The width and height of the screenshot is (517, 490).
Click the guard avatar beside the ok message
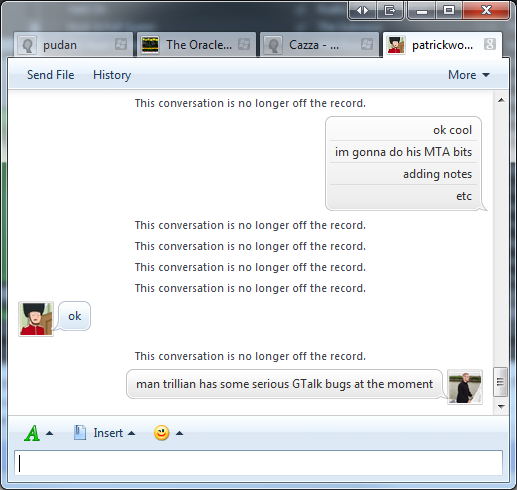(x=36, y=319)
